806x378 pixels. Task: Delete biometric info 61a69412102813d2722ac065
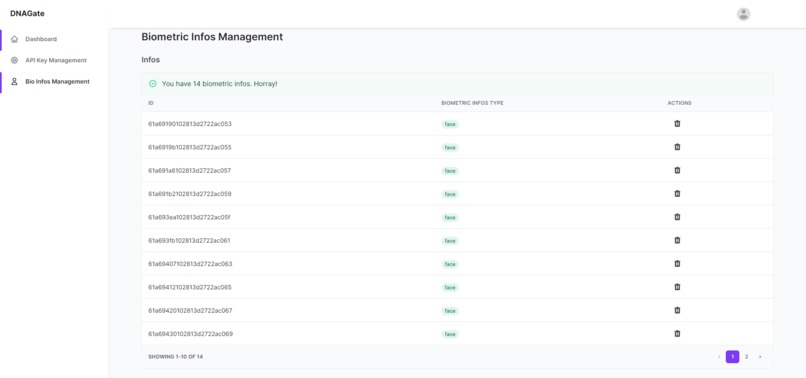pos(677,286)
